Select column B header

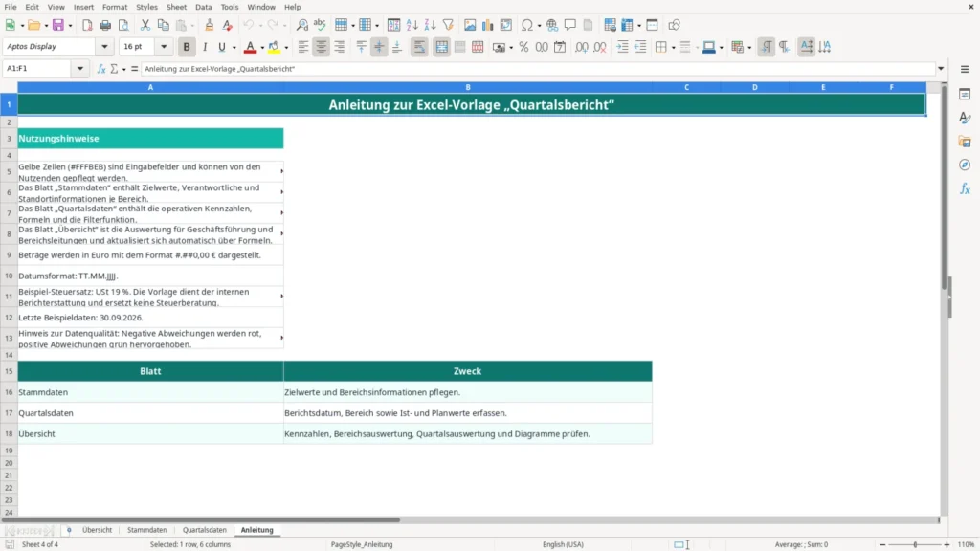(467, 87)
